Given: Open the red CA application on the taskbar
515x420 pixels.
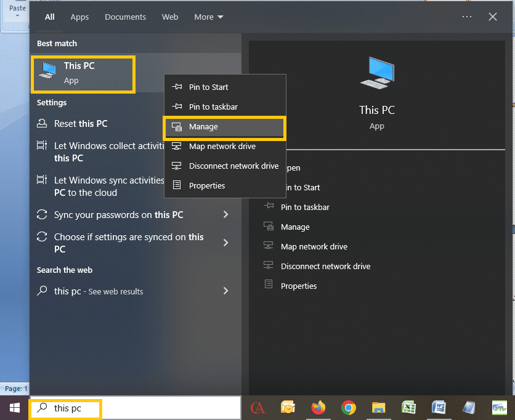Looking at the screenshot, I should click(x=257, y=408).
